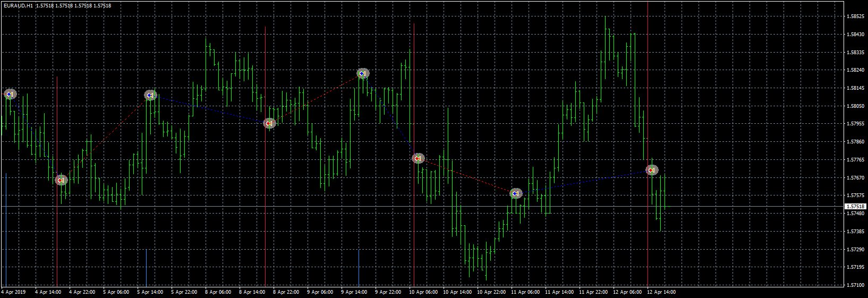
Task: Click the 5 Apr 14:00 time label
Action: [150, 292]
